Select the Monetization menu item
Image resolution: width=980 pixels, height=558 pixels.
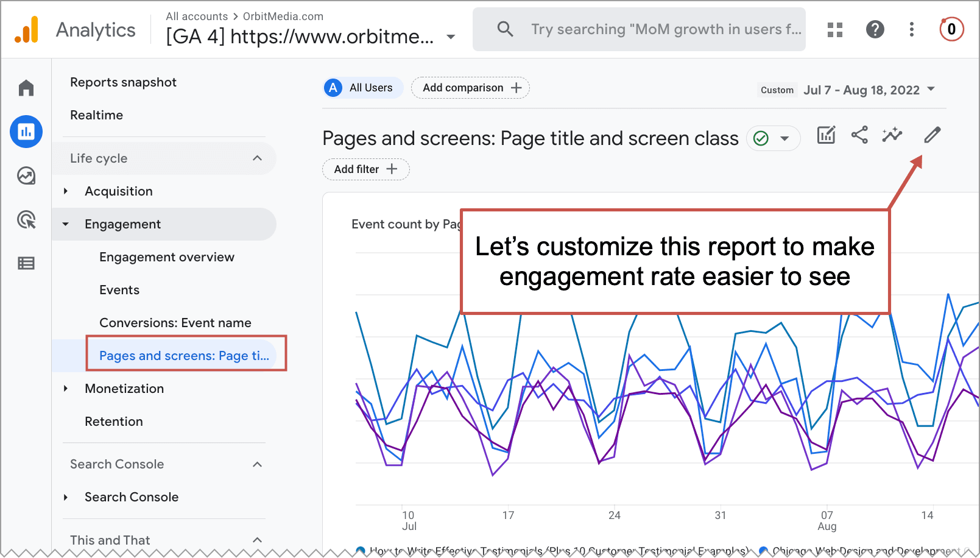pos(124,389)
